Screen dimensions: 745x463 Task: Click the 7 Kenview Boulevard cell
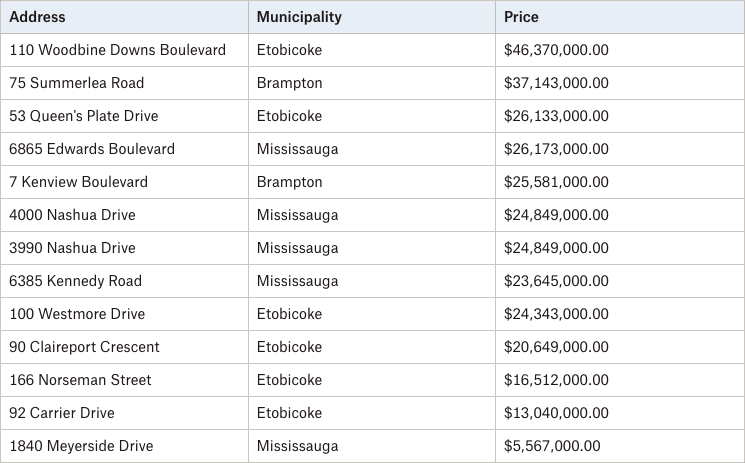click(124, 182)
